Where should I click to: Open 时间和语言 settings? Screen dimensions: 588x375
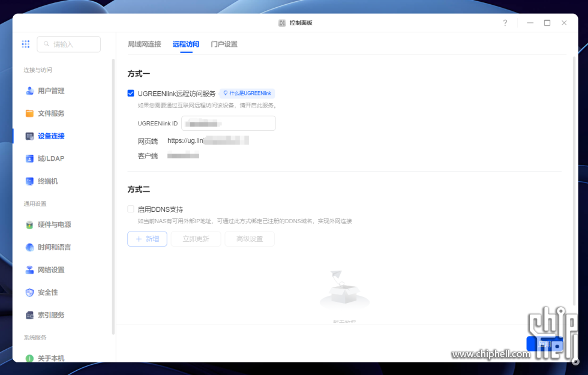click(49, 247)
